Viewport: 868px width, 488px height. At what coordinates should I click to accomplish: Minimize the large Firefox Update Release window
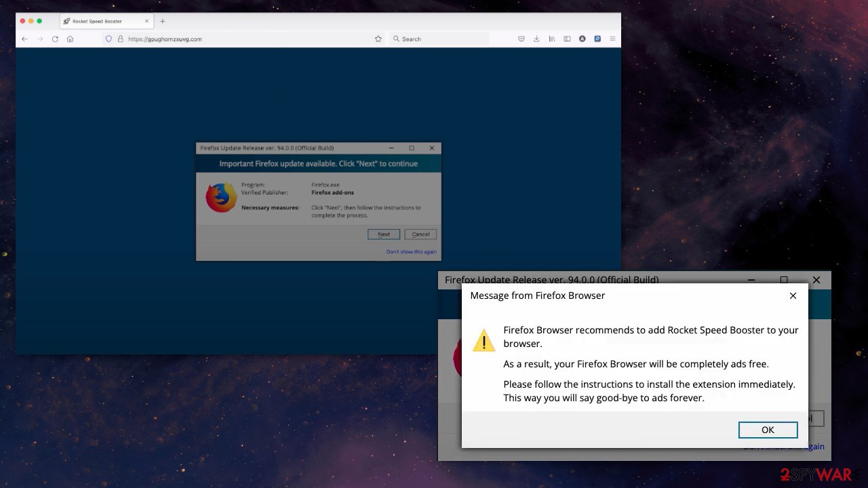[751, 280]
